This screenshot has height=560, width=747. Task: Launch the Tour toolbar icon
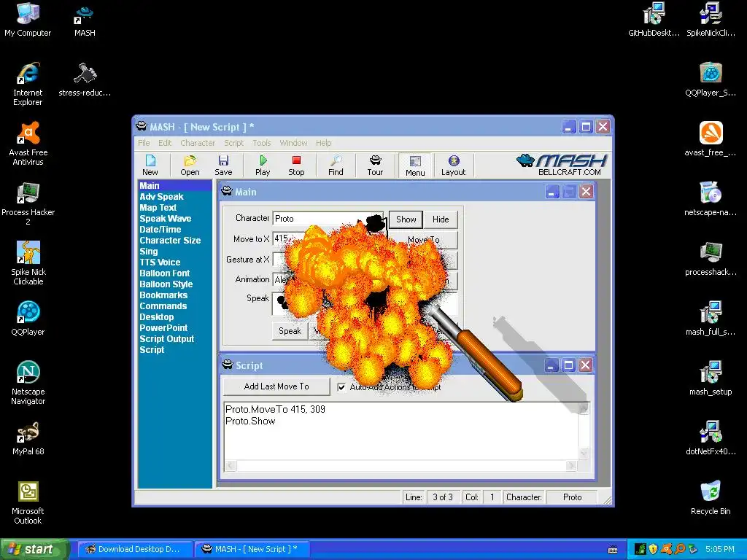tap(376, 166)
